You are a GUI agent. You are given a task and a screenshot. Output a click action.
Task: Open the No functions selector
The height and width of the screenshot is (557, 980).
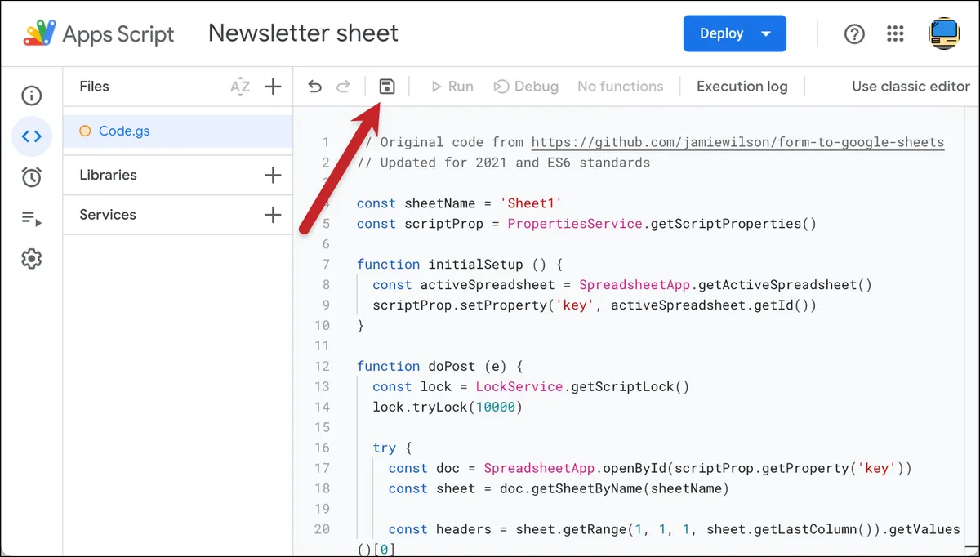point(621,87)
